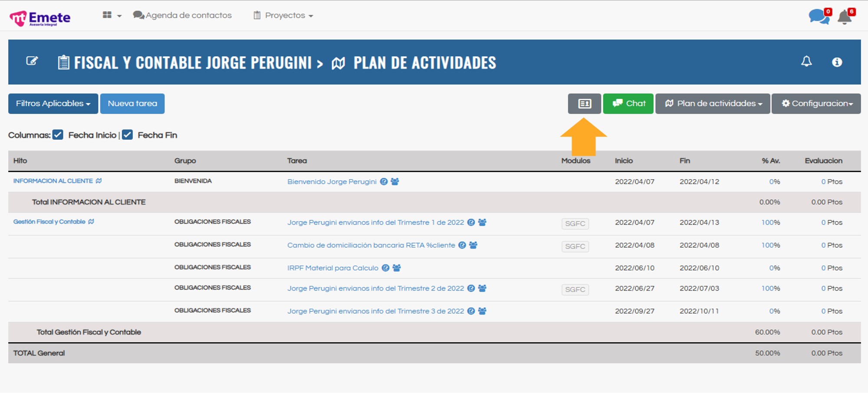This screenshot has width=868, height=393.
Task: Click the card view button beside Chat
Action: pos(584,104)
